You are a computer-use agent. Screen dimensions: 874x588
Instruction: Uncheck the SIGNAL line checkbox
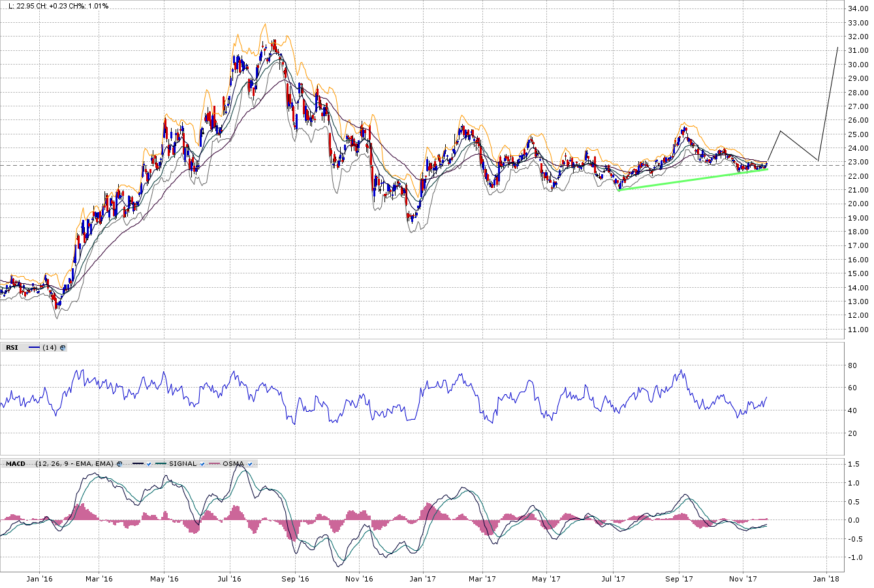click(x=202, y=464)
